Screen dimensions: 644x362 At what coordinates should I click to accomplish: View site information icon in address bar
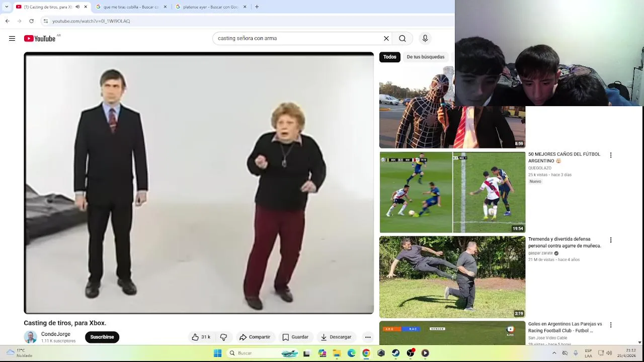point(45,21)
